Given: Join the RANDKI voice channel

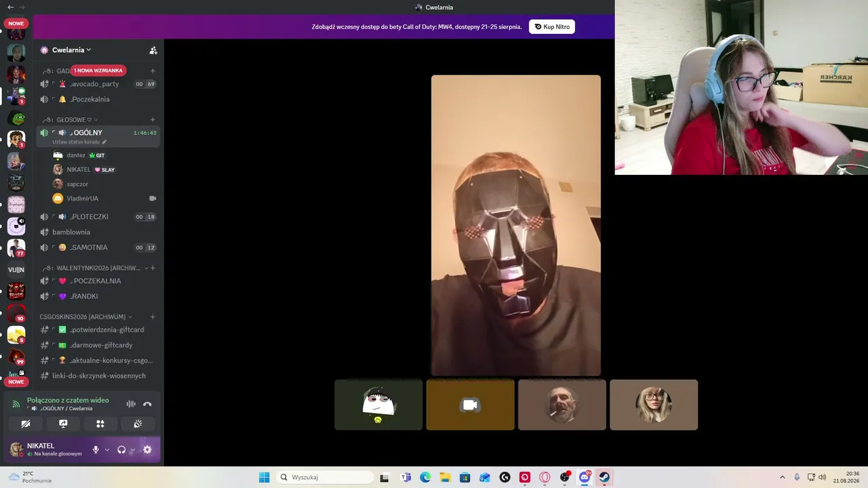Looking at the screenshot, I should (x=98, y=296).
